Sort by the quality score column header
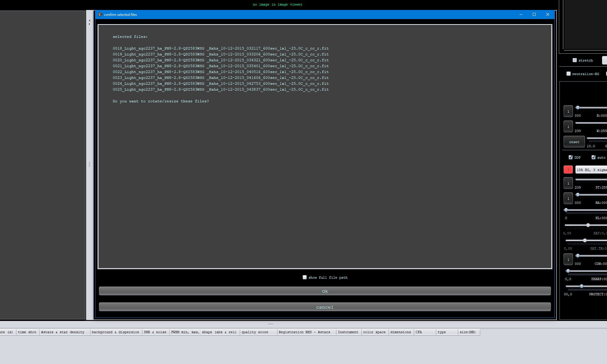The height and width of the screenshot is (364, 607). tap(254, 332)
